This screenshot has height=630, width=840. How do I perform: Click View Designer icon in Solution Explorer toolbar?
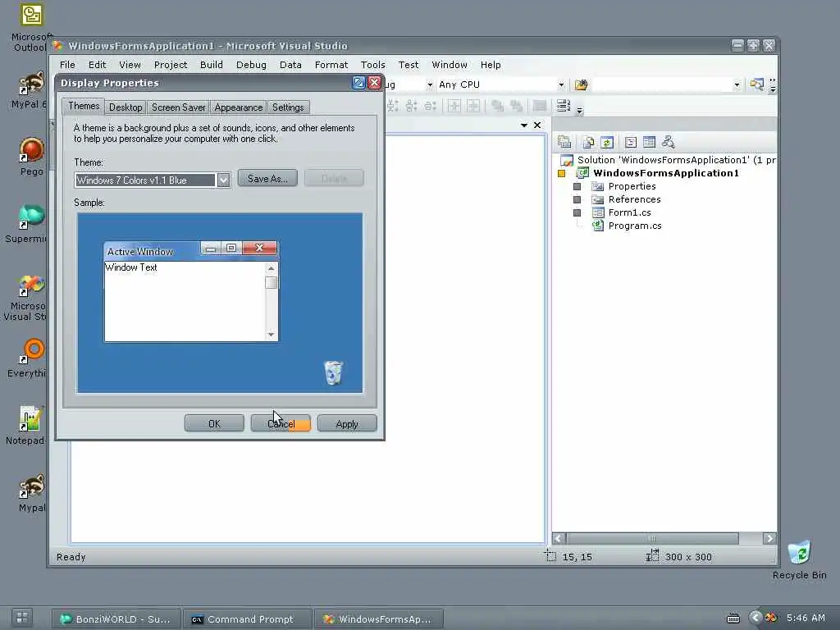click(x=649, y=142)
